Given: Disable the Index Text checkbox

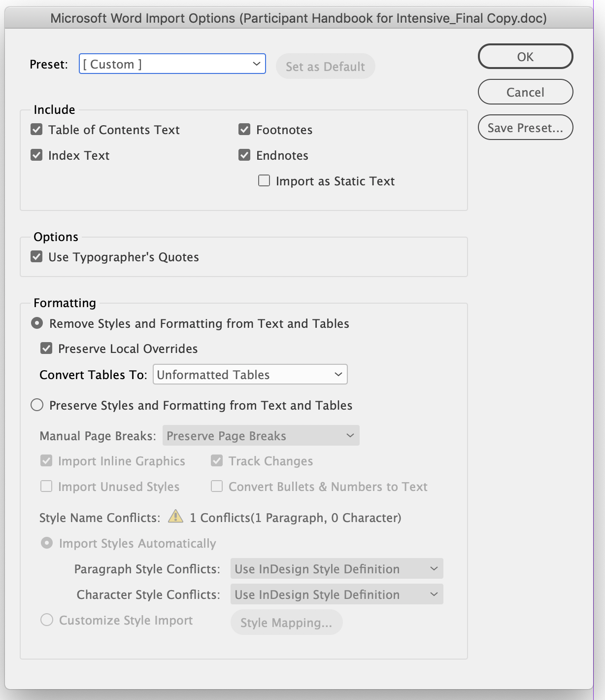Looking at the screenshot, I should point(36,155).
